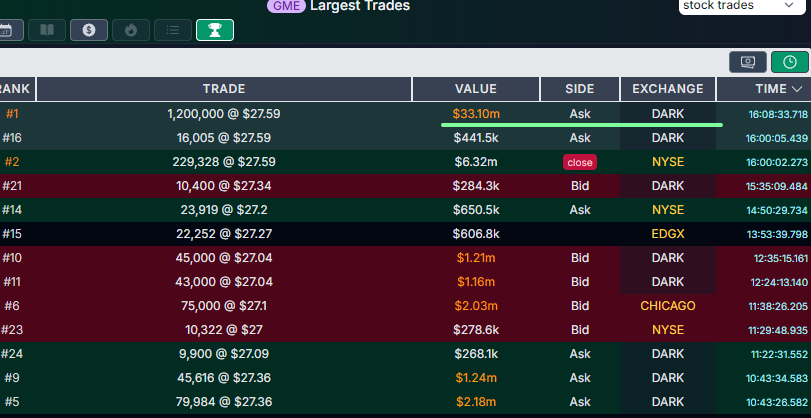Click the 15:35:09.484 timestamp

point(777,186)
